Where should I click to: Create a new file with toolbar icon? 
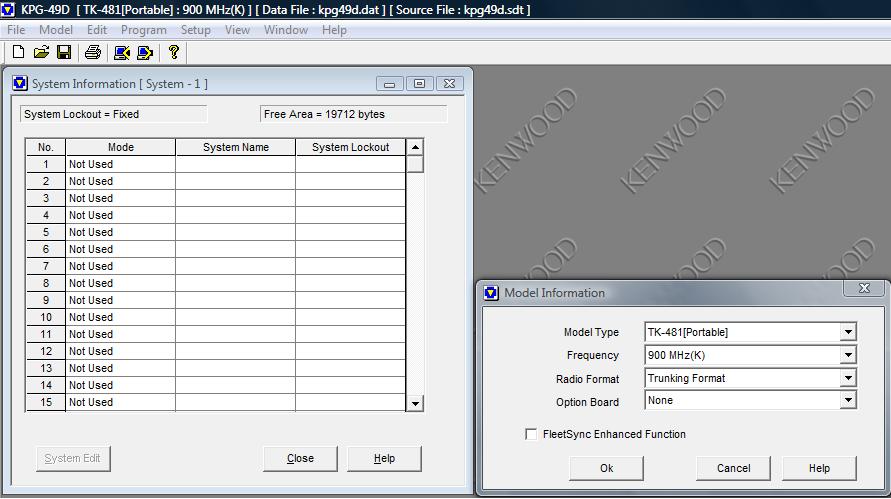18,52
